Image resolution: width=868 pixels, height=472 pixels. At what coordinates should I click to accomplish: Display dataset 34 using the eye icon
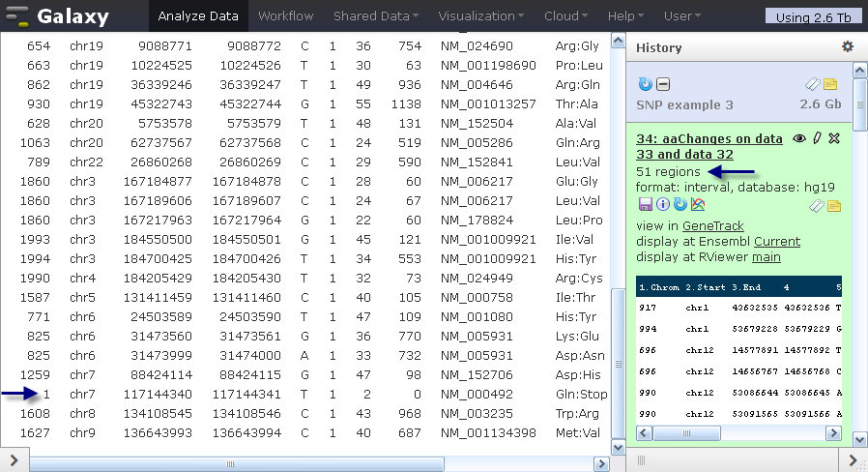[x=798, y=138]
